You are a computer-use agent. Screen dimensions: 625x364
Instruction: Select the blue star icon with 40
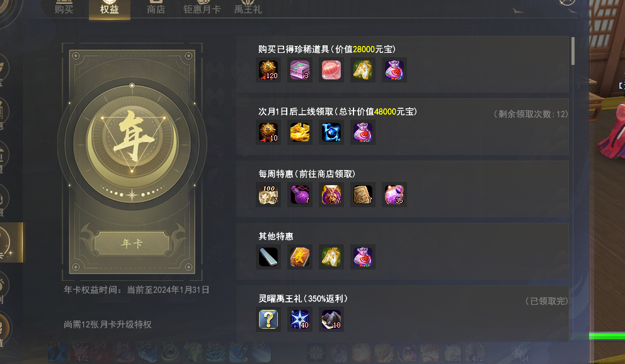300,319
